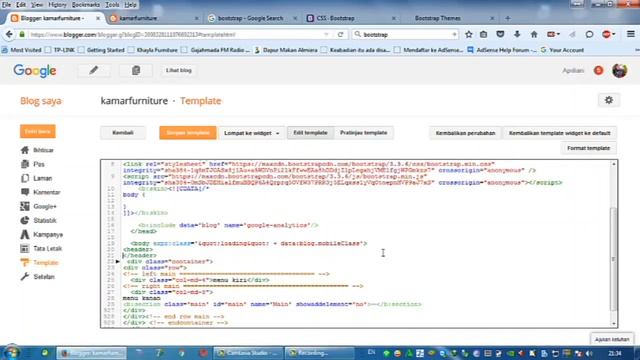Expand the folded code arrow at line 22
This screenshot has height=360, width=640.
tap(118, 261)
